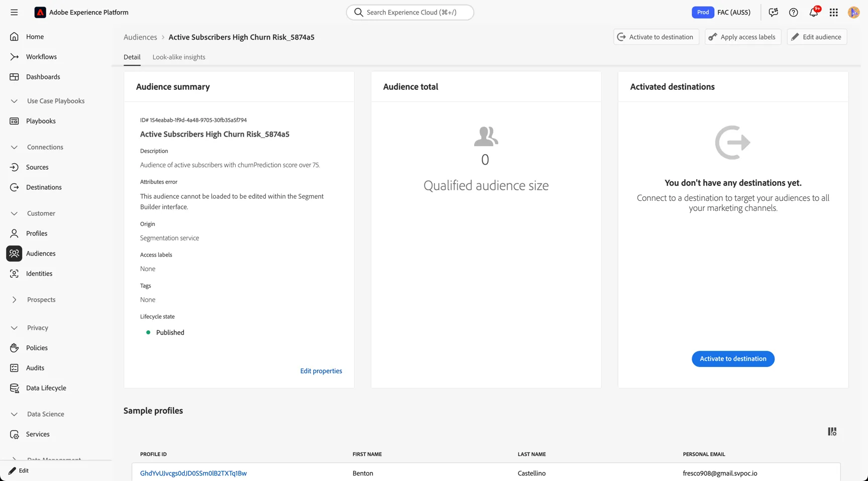This screenshot has width=868, height=481.
Task: Open the hamburger navigation menu
Action: [14, 13]
